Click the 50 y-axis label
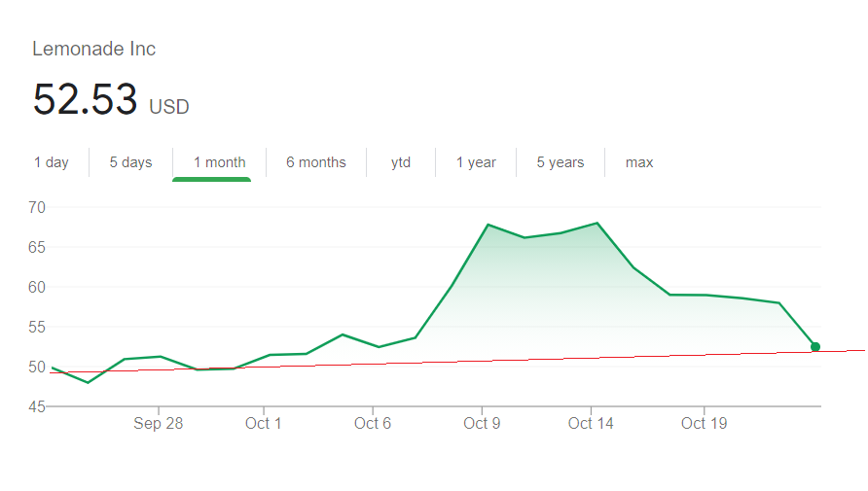The image size is (868, 491). click(37, 367)
